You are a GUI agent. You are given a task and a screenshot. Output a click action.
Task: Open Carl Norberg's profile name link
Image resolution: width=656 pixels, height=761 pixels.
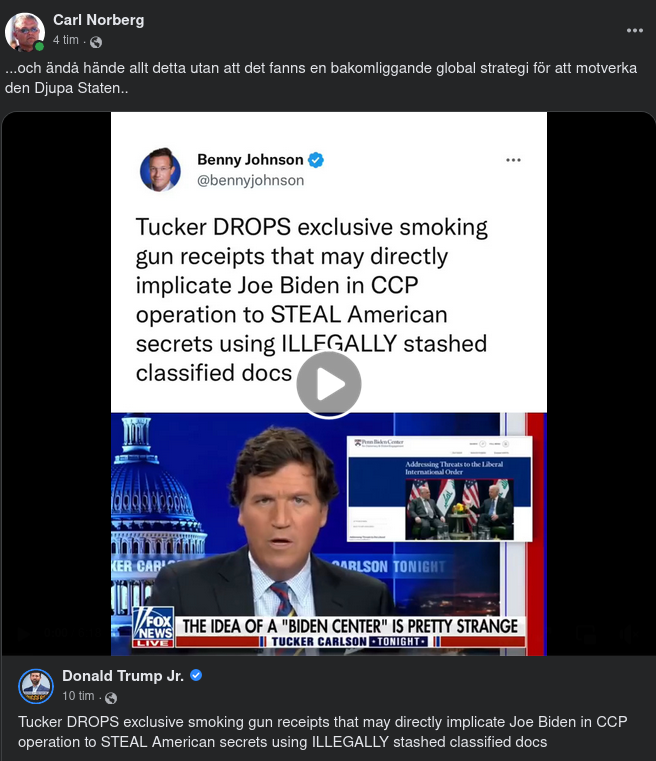coord(98,20)
